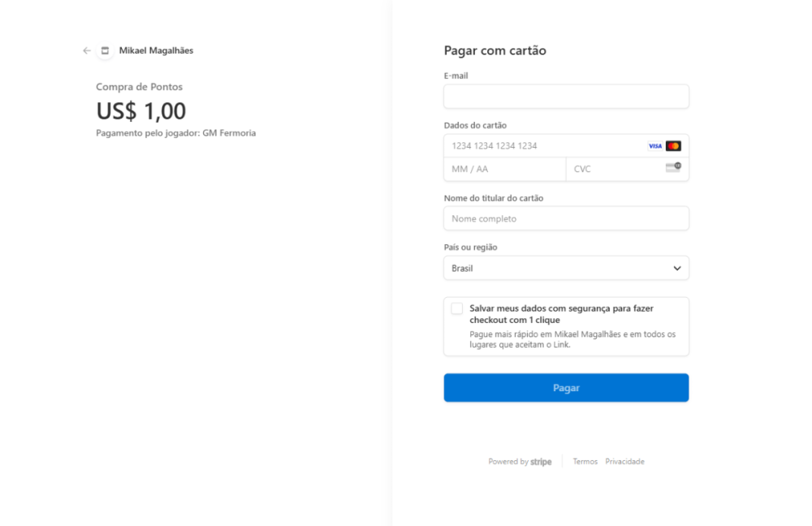Screen dimensions: 812x526
Task: Click the Visa logo in card field
Action: click(654, 146)
